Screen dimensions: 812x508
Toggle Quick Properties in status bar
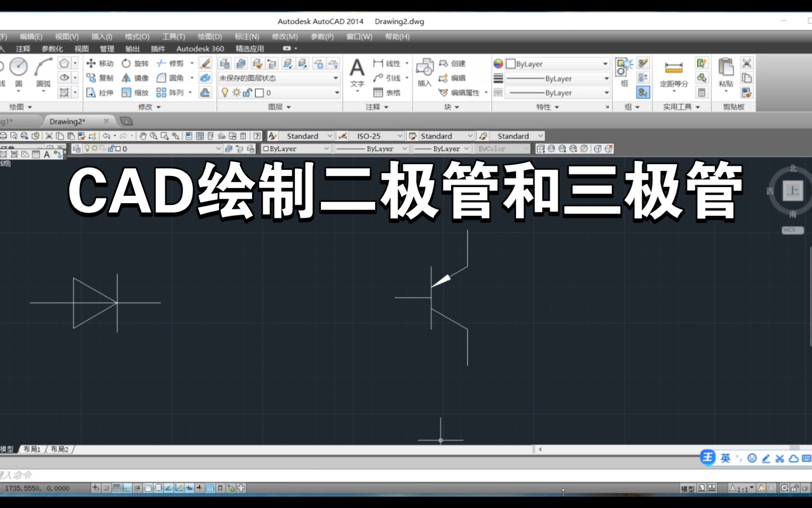coord(220,488)
